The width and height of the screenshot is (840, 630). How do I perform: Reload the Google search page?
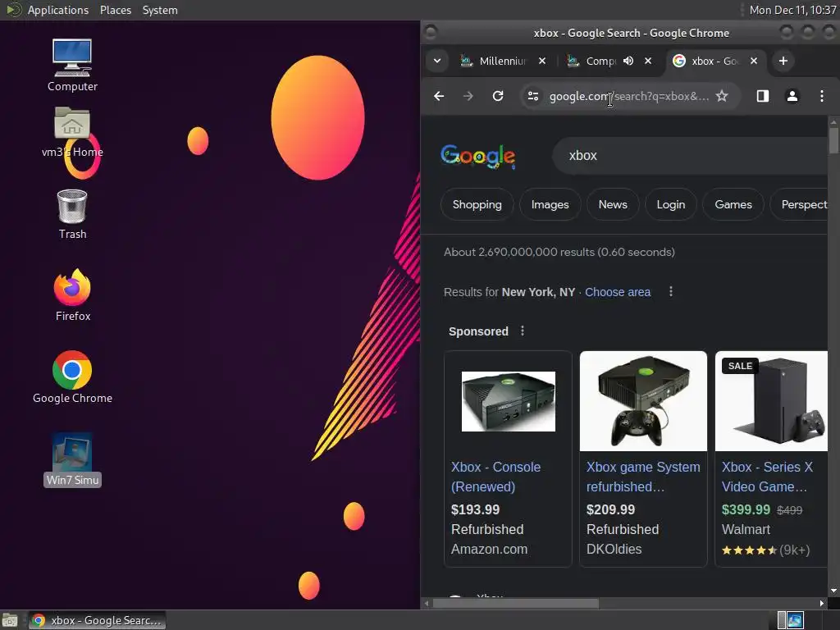498,96
